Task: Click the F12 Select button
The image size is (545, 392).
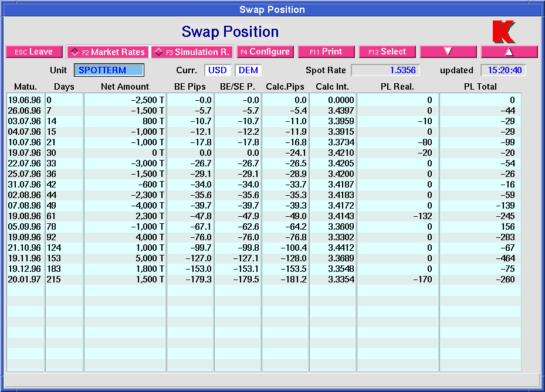Action: pos(387,52)
